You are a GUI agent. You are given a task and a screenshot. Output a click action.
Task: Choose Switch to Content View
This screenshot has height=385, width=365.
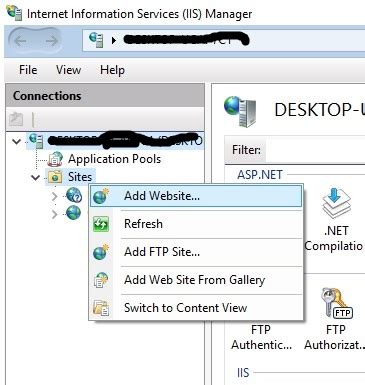click(196, 308)
